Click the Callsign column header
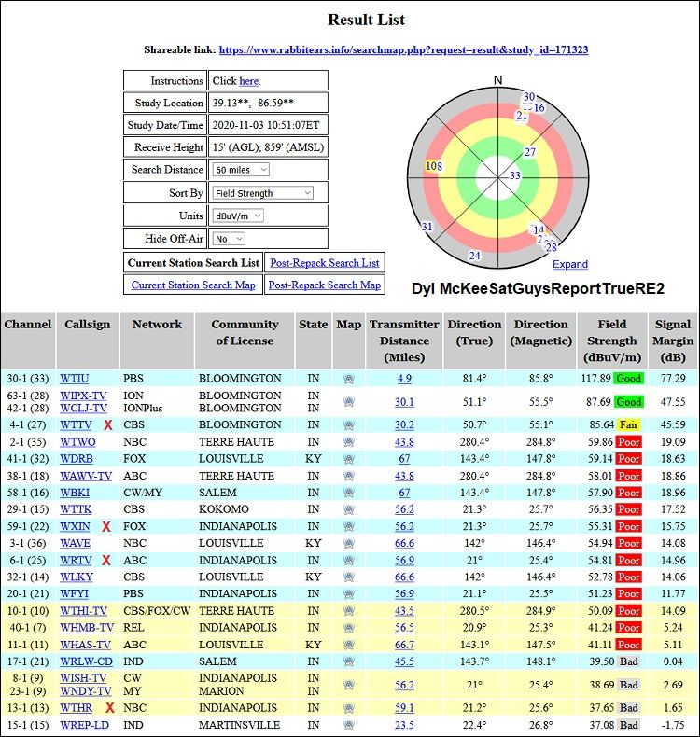 pyautogui.click(x=88, y=341)
